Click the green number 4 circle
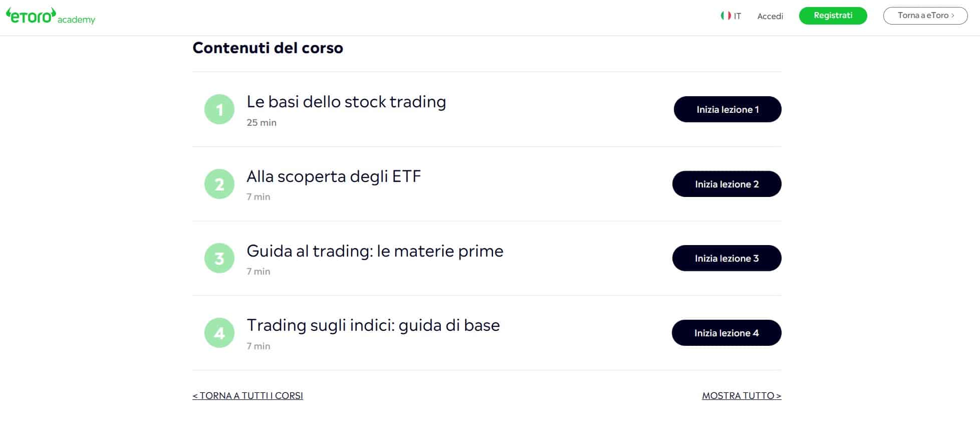Image resolution: width=980 pixels, height=435 pixels. pyautogui.click(x=219, y=333)
